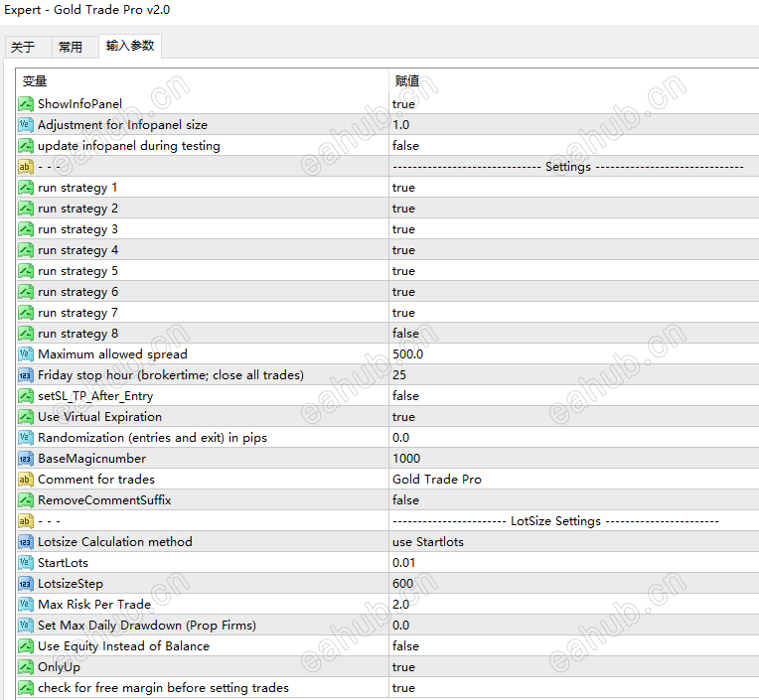Click the OnlyUp icon

tap(26, 666)
